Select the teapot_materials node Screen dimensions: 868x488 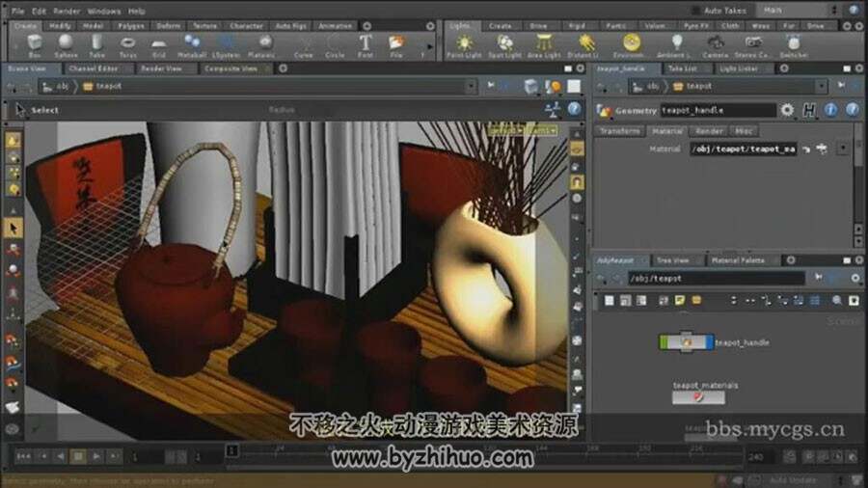tap(698, 396)
